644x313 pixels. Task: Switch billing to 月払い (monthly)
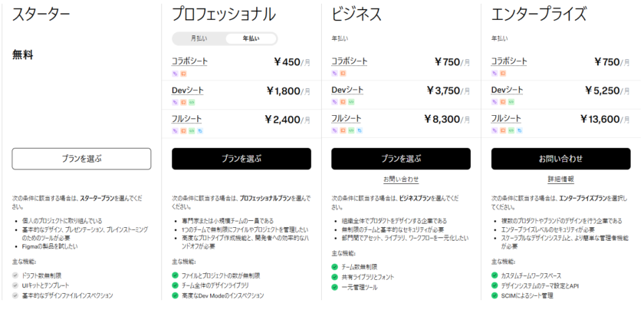[x=199, y=38]
